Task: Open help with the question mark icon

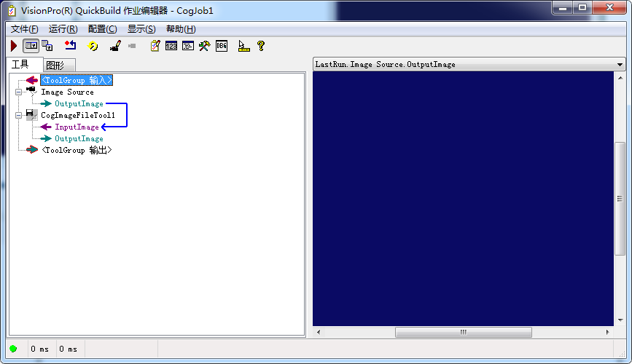Action: pos(261,46)
